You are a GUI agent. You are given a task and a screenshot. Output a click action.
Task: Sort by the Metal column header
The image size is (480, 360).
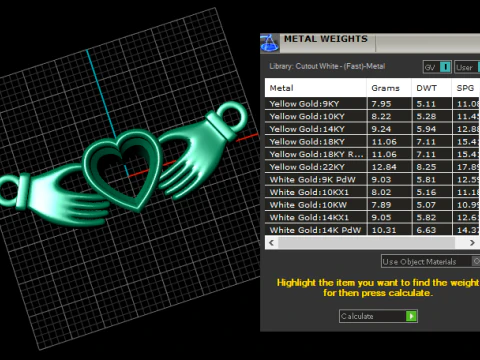315,88
